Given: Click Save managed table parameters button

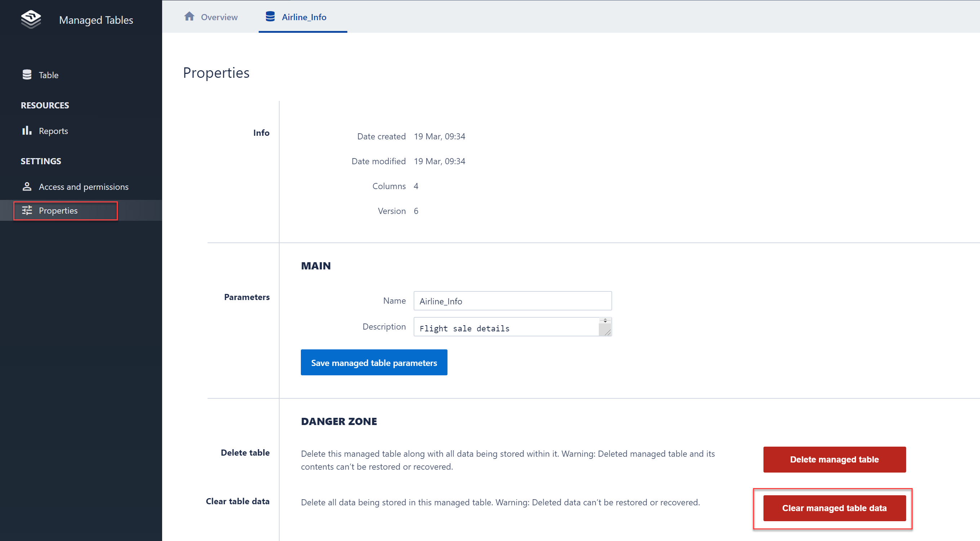Looking at the screenshot, I should point(374,362).
